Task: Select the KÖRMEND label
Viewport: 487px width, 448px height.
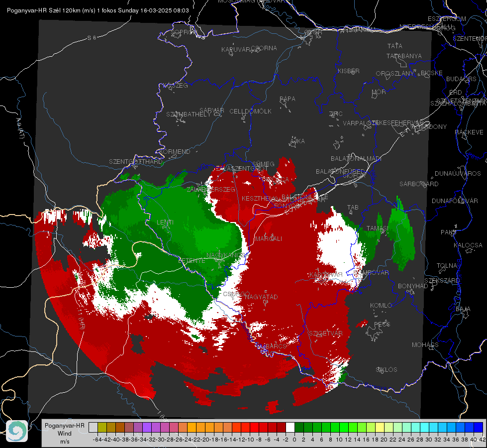Action: (x=175, y=152)
